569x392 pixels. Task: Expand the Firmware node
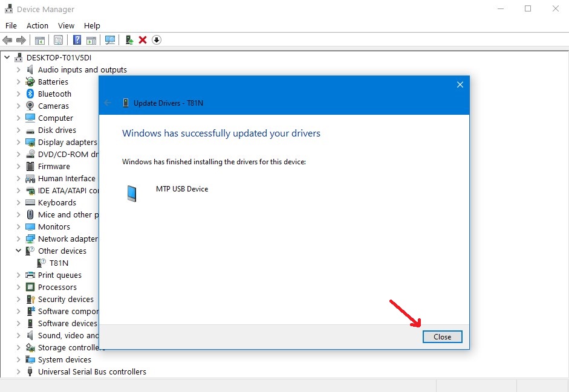(x=19, y=166)
